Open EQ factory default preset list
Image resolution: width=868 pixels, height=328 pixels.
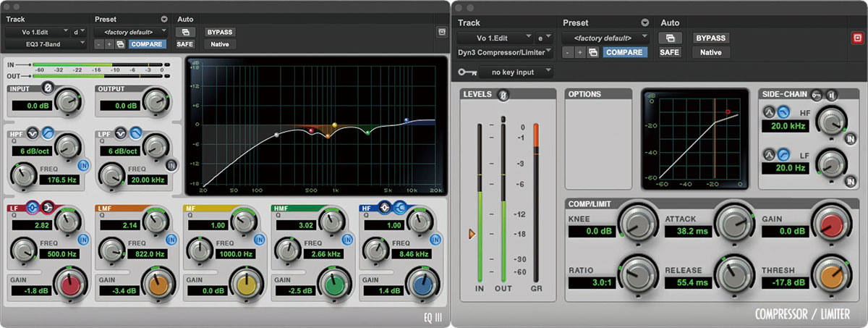point(132,32)
